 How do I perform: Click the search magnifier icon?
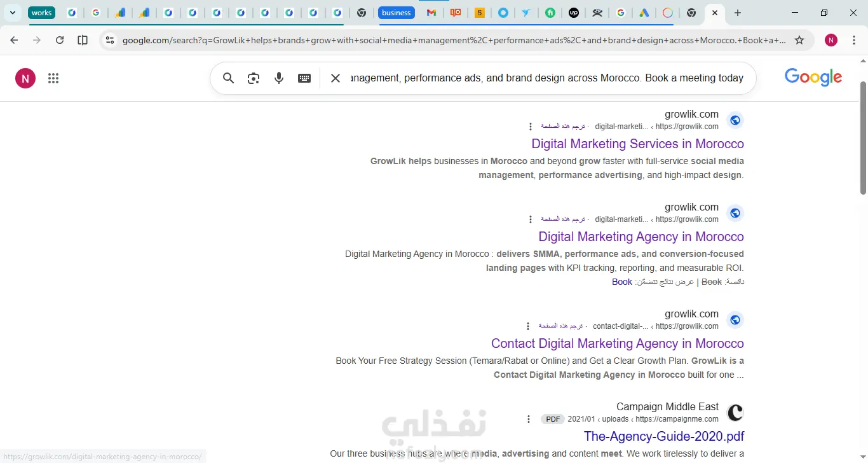pos(229,78)
